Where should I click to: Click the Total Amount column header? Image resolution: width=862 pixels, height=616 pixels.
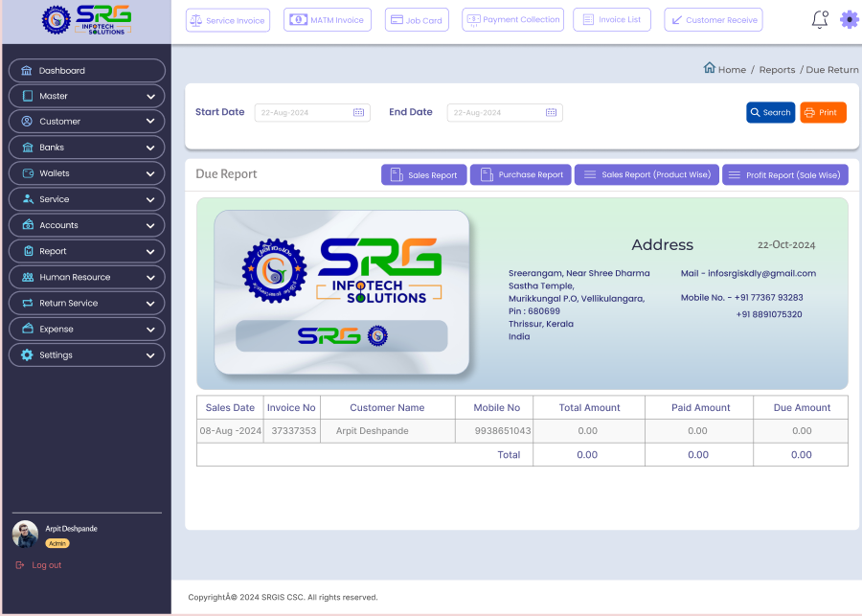tap(589, 407)
